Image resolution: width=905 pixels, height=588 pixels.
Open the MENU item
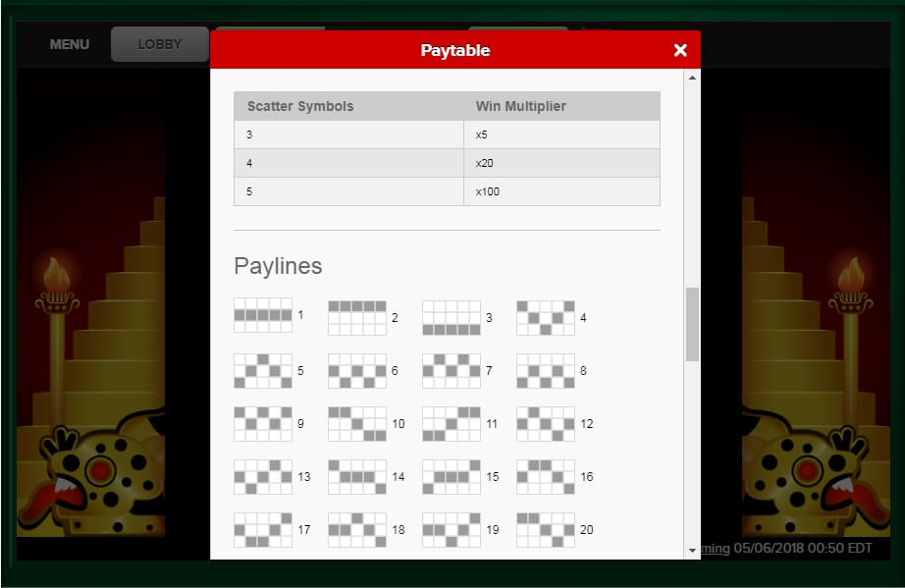point(70,44)
